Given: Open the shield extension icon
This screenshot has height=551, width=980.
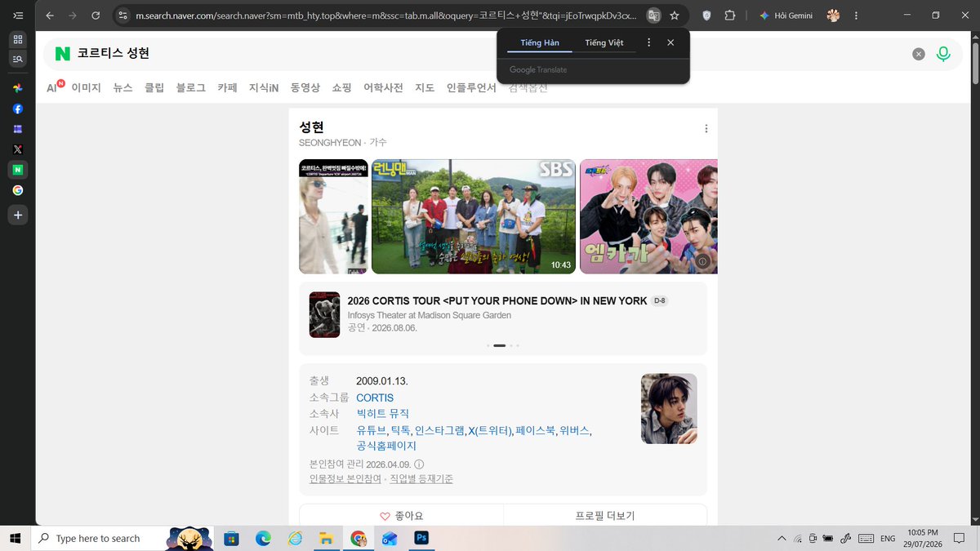Looking at the screenshot, I should (706, 16).
